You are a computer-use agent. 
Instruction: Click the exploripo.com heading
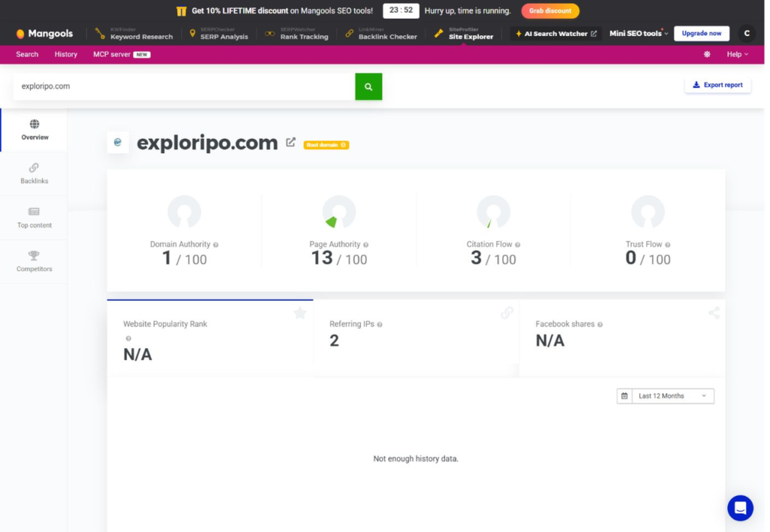click(208, 143)
